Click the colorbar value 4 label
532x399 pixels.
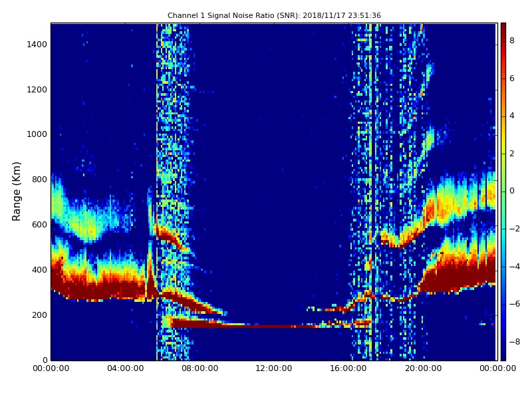tap(511, 116)
